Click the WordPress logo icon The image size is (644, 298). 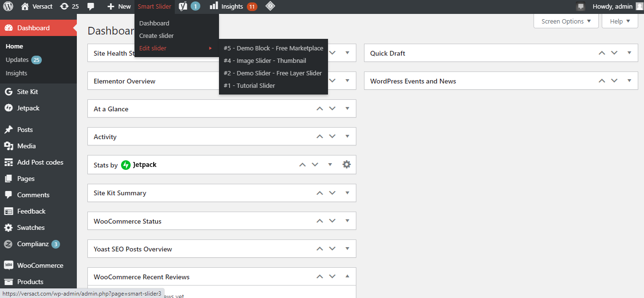click(x=8, y=6)
